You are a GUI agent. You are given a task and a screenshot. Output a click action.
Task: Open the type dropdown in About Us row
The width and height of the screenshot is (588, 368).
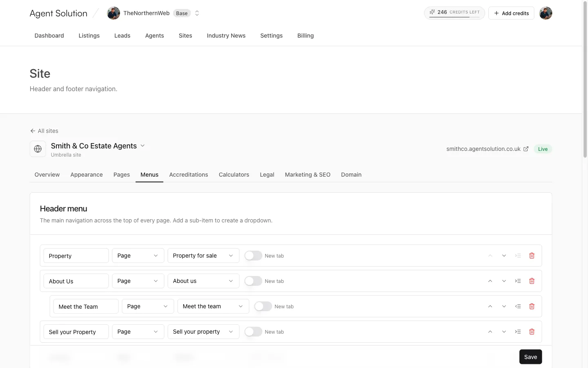point(138,281)
